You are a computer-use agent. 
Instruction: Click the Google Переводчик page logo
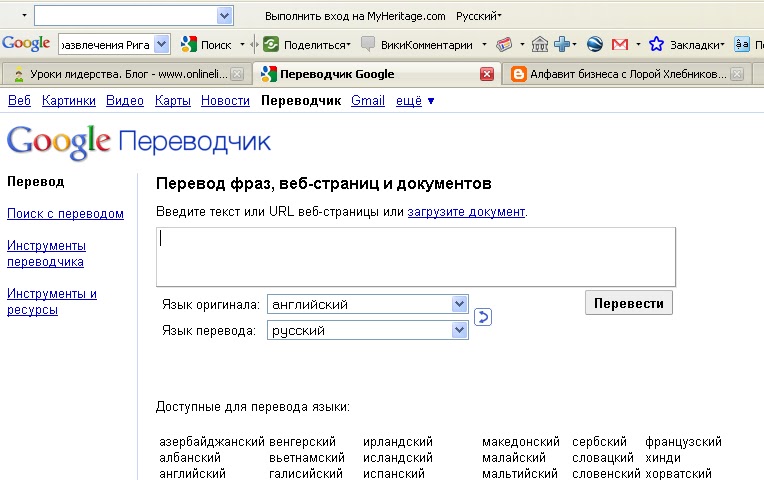(x=139, y=142)
